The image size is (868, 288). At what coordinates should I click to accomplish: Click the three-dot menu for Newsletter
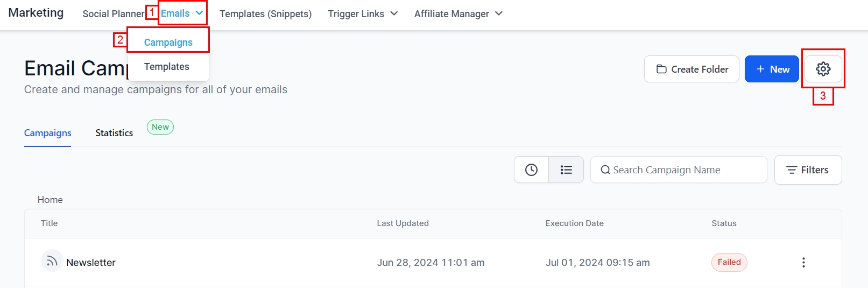[803, 262]
